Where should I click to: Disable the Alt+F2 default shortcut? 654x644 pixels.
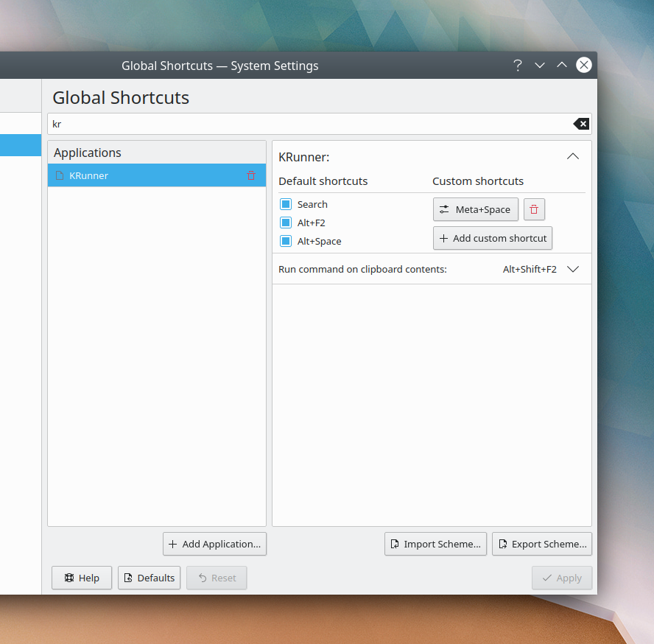coord(285,223)
